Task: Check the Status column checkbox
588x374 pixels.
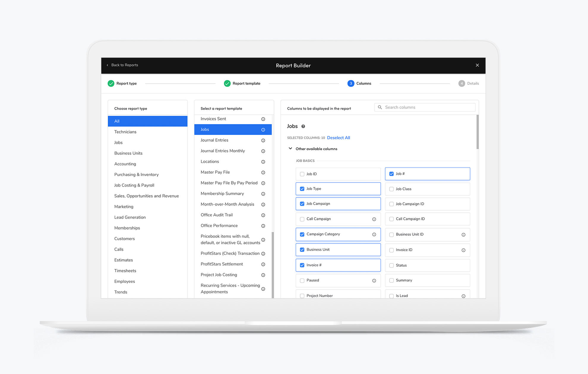Action: [391, 265]
